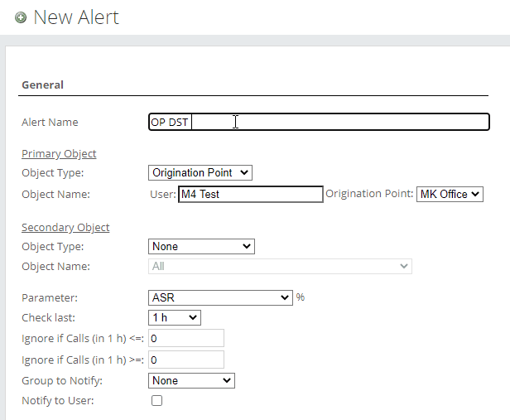Focus the Alert Name field containing OP DST
This screenshot has width=510, height=420.
(319, 122)
